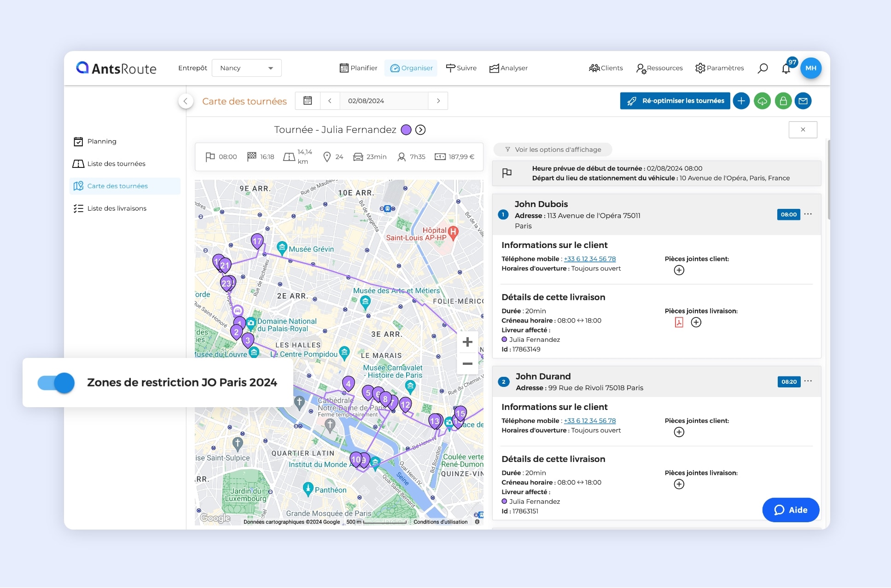Click the notifications bell icon
Image resolution: width=891 pixels, height=588 pixels.
pyautogui.click(x=786, y=69)
